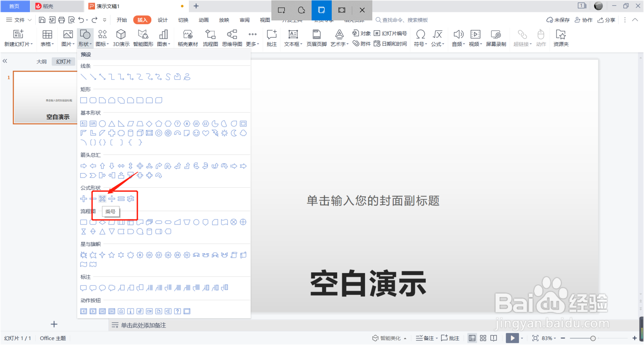Click the zoom out minus button

click(563, 338)
